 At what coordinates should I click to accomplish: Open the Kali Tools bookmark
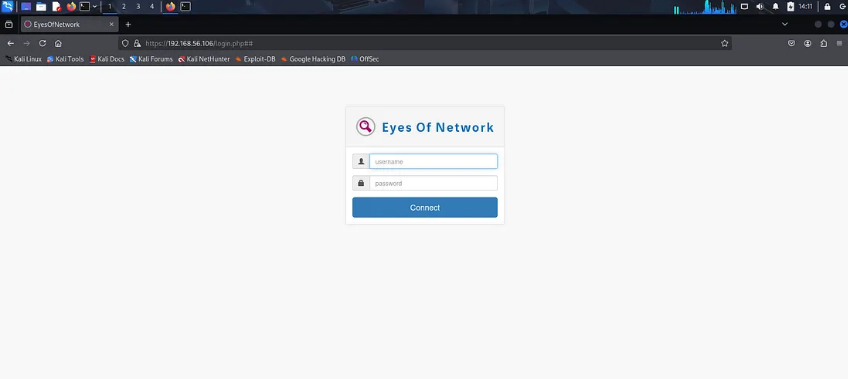coord(65,59)
